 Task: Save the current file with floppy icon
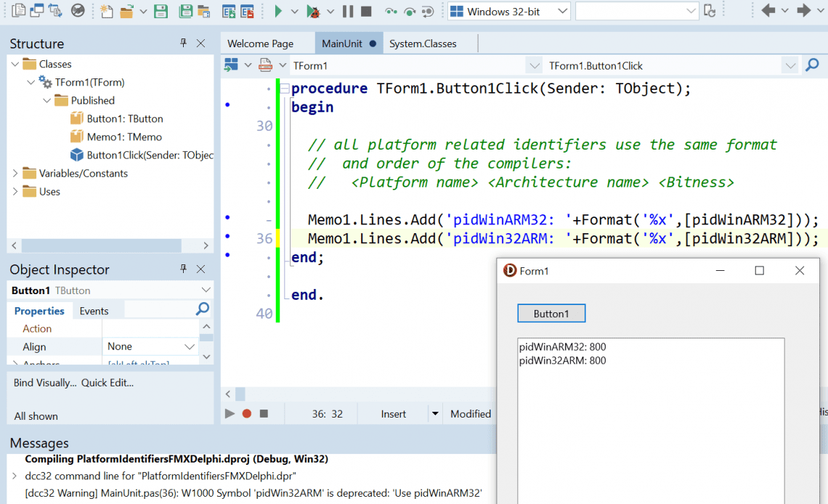click(x=161, y=12)
